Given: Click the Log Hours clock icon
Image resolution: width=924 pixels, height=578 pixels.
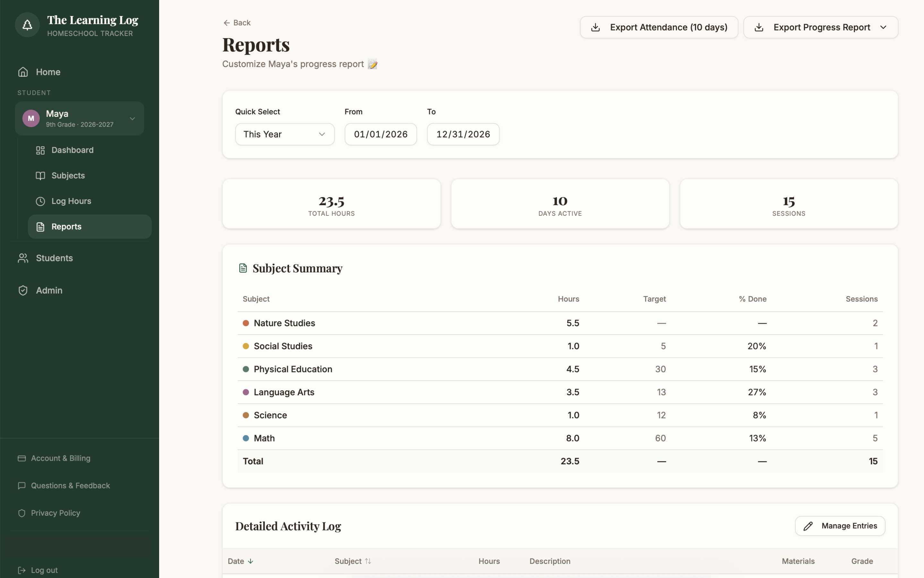Looking at the screenshot, I should tap(40, 201).
